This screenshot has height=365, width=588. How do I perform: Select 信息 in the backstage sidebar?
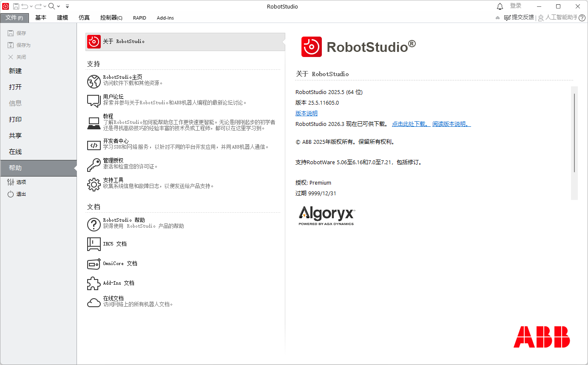[38, 103]
